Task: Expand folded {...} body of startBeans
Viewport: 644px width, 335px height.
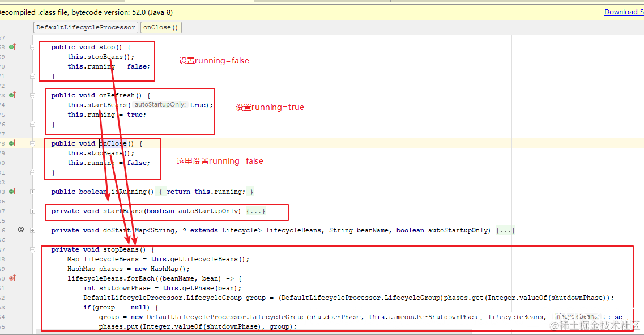Action: tap(255, 211)
